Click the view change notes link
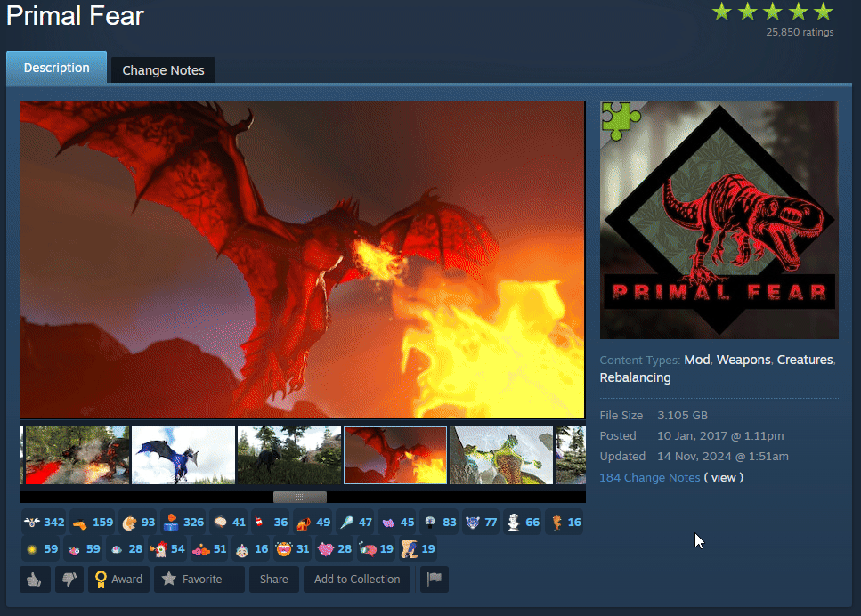Screen dimensions: 861x616 723,478
